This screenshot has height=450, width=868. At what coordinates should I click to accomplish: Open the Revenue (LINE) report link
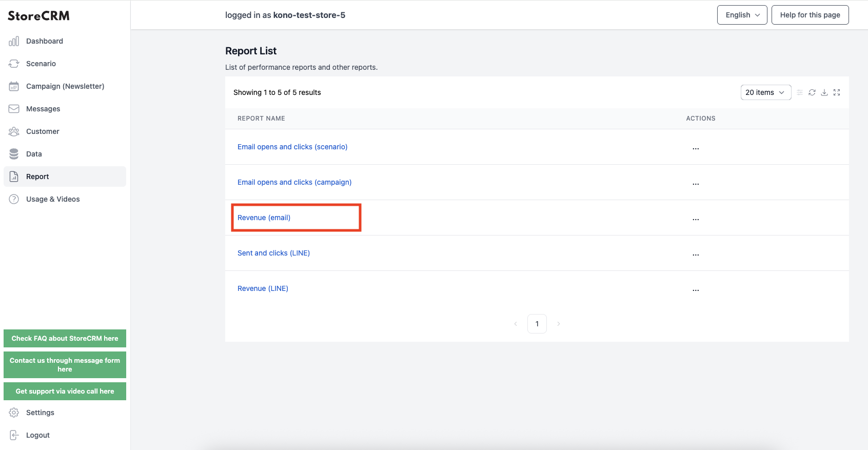click(x=263, y=288)
